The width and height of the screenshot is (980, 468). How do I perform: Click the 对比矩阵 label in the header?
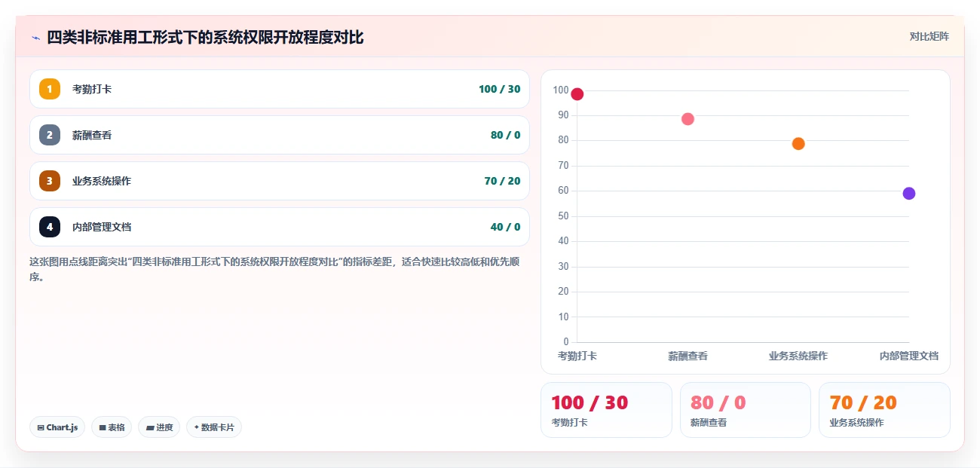pos(929,36)
